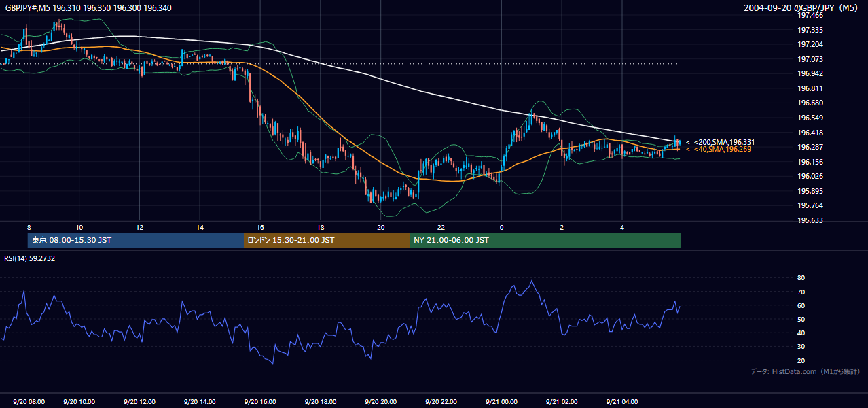868x408 pixels.
Task: Click RSI scale value 40
Action: 801,333
